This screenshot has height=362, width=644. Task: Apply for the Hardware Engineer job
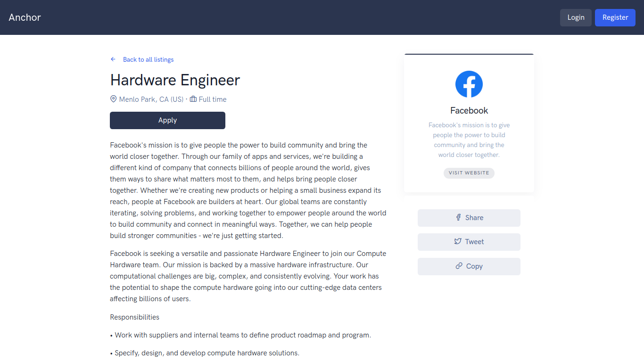167,120
